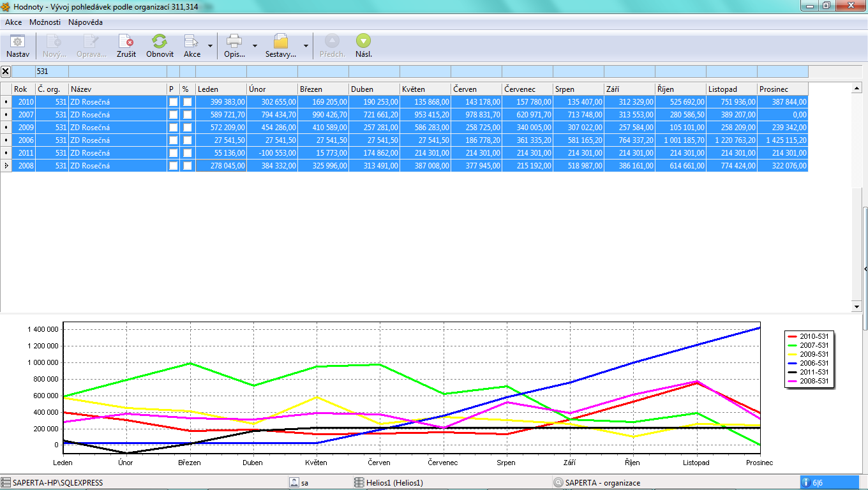Open the Nápověda menu
The height and width of the screenshot is (490, 868).
point(86,22)
